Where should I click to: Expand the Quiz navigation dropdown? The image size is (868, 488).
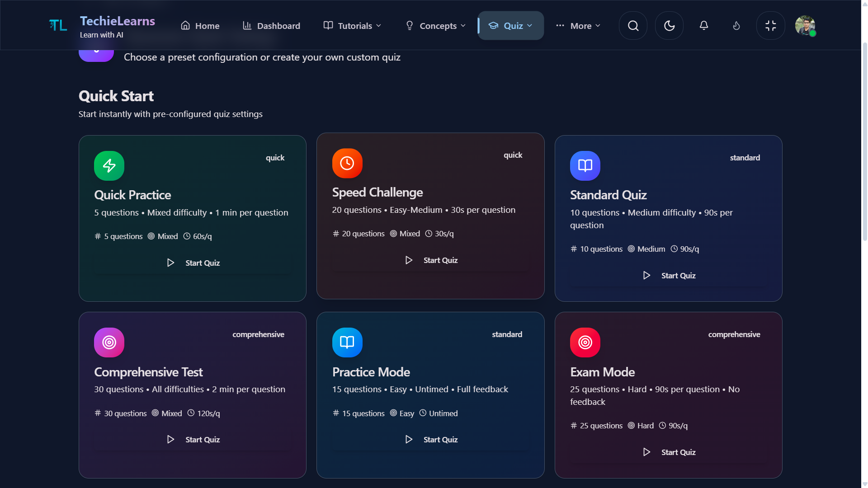point(510,26)
